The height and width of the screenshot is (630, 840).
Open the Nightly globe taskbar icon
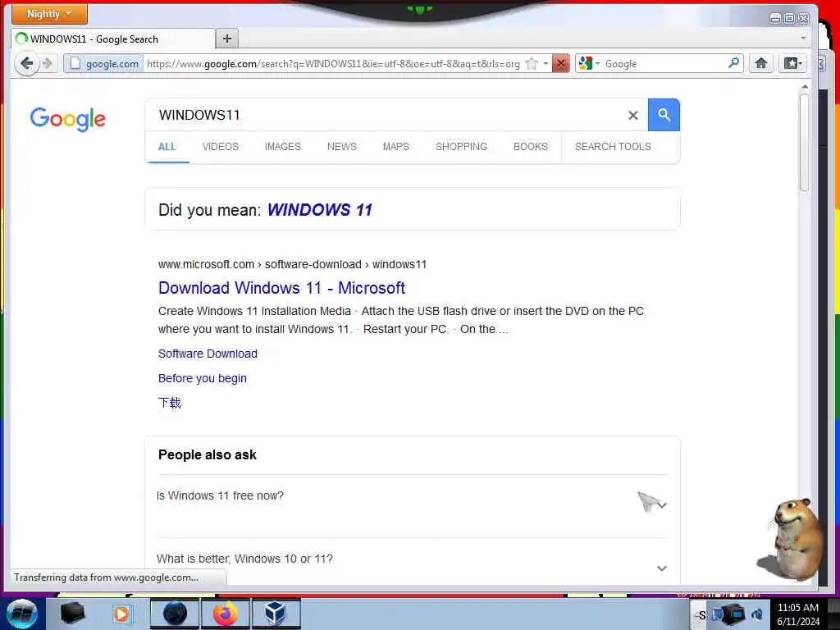tap(175, 614)
